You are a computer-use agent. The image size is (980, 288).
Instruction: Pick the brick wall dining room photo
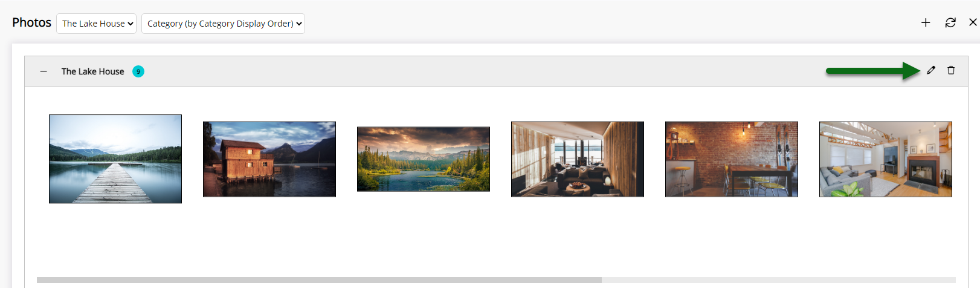click(732, 159)
